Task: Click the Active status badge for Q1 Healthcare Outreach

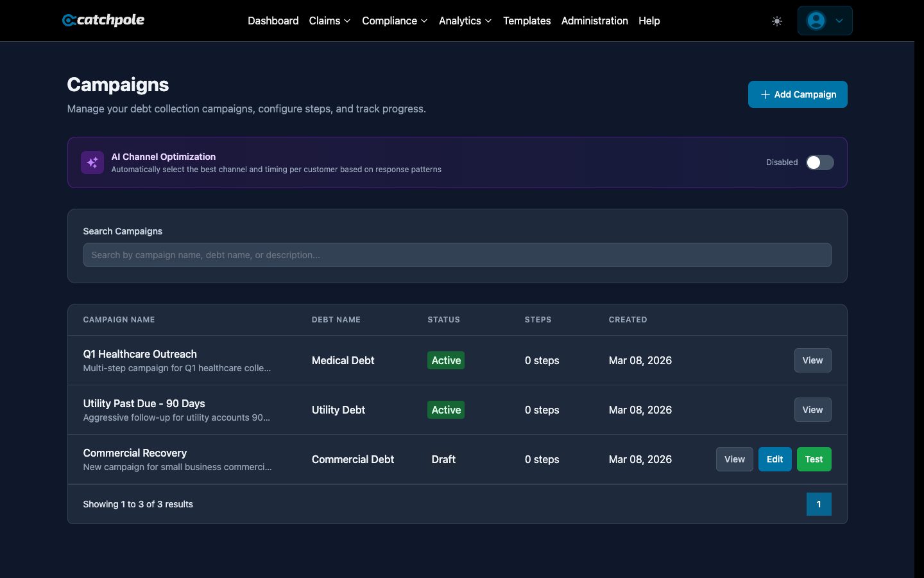Action: pyautogui.click(x=445, y=360)
